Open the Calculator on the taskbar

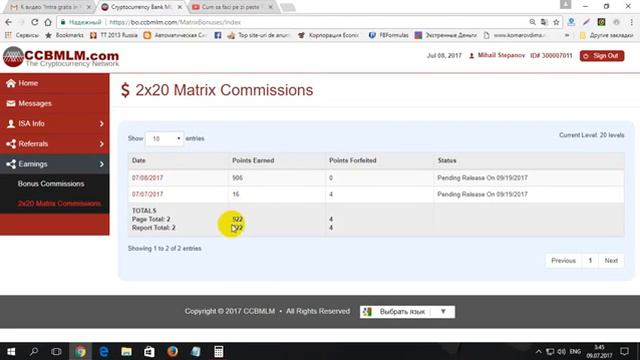tap(218, 351)
